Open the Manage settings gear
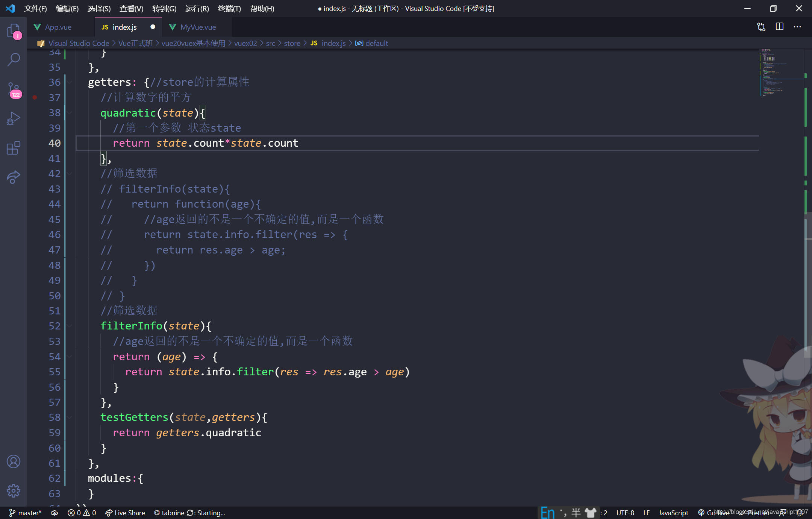812x519 pixels. coord(14,490)
